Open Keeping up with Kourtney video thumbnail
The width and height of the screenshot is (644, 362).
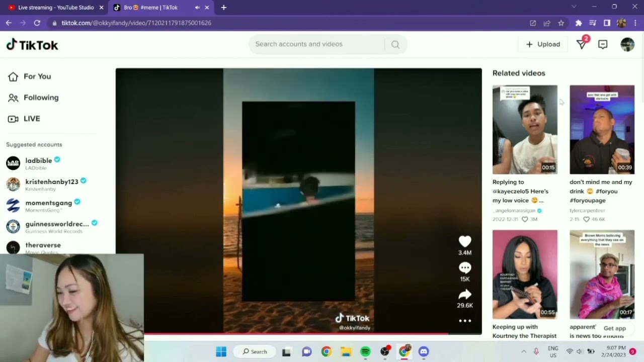[x=525, y=274]
